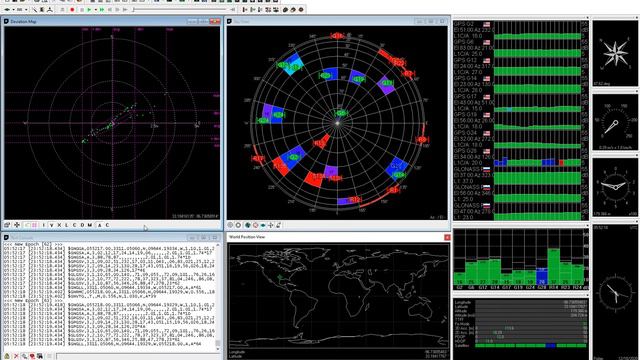Toggle the M button in Deviation Map toolbar
The image size is (640, 360).
tap(90, 225)
